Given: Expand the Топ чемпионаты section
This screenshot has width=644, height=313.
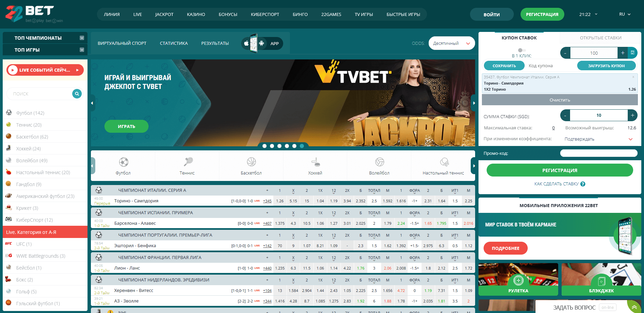Looking at the screenshot, I should coord(45,38).
